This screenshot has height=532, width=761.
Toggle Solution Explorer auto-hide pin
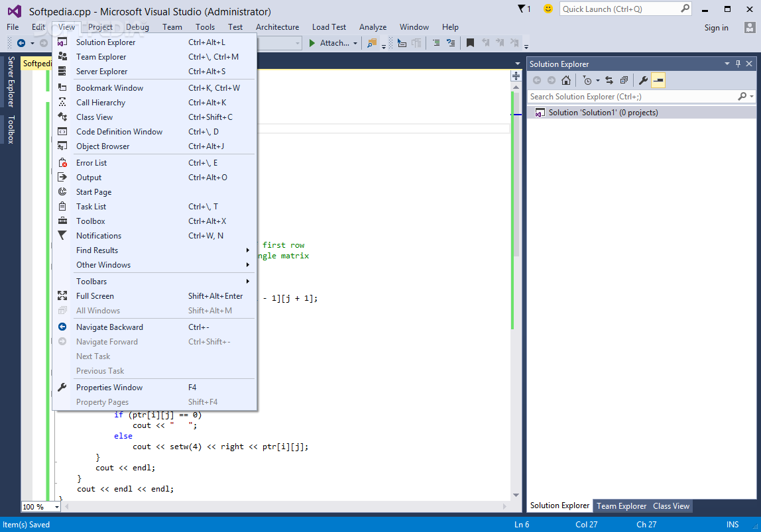[738, 64]
